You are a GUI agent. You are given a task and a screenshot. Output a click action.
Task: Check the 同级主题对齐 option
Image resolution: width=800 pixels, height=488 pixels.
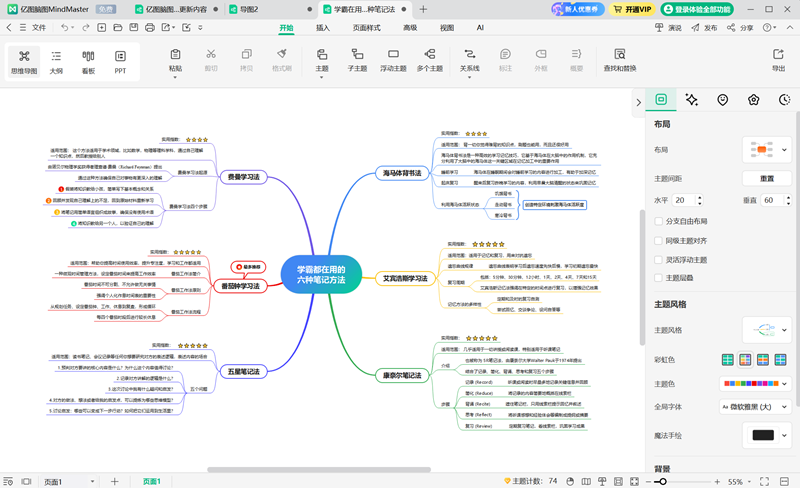[x=659, y=240]
